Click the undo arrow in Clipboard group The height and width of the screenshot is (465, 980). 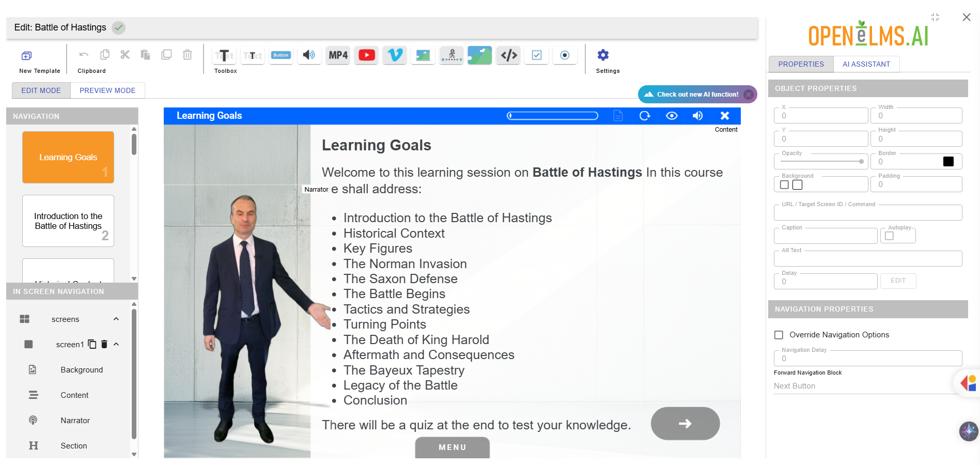[84, 55]
